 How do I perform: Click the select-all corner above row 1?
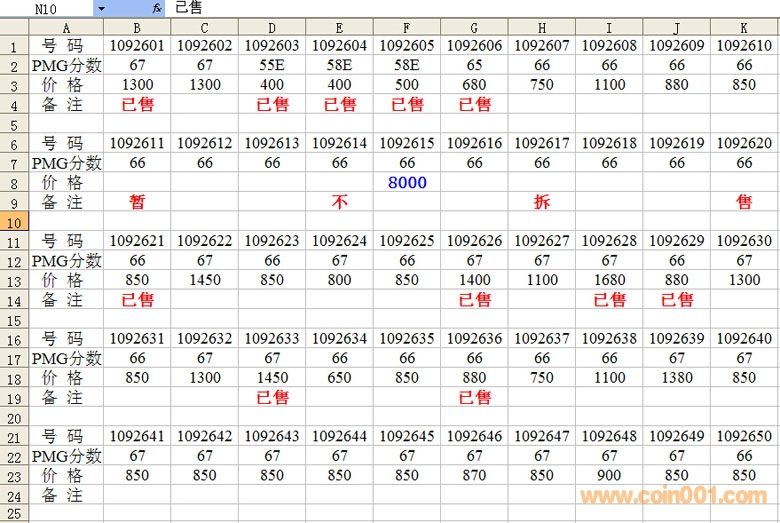[14, 27]
